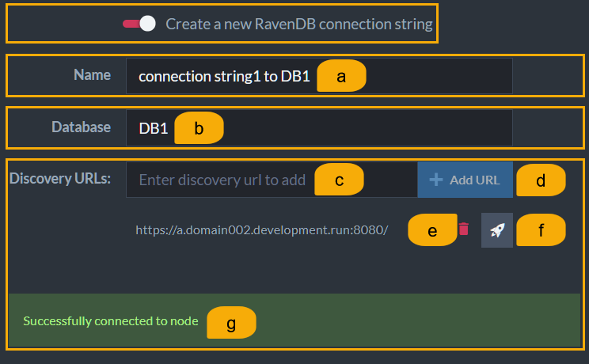Screen dimensions: 589x364
Task: Click the Discovery URLs label
Action: [x=60, y=178]
